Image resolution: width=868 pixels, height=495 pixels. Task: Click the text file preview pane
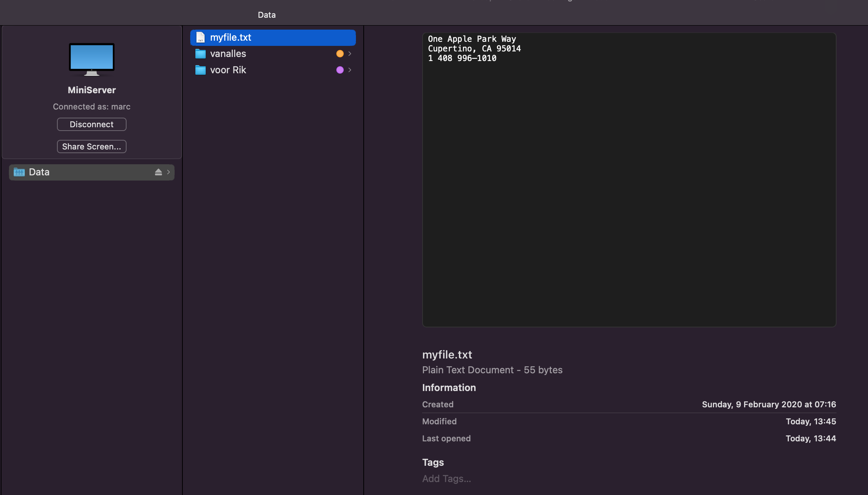pos(629,180)
